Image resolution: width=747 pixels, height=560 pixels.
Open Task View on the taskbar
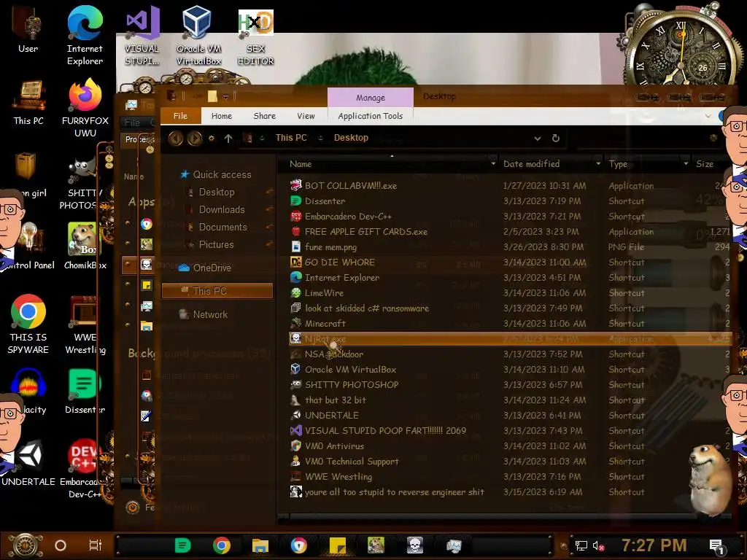coord(96,545)
